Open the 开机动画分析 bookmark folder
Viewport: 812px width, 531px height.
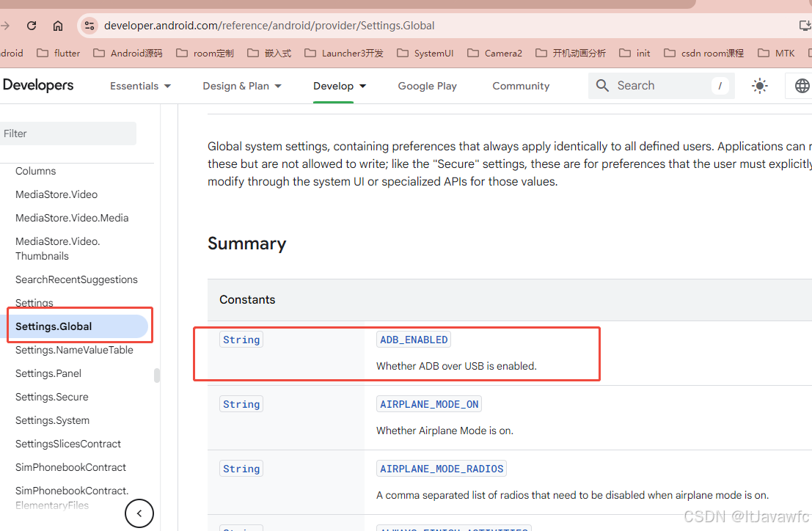click(x=570, y=54)
